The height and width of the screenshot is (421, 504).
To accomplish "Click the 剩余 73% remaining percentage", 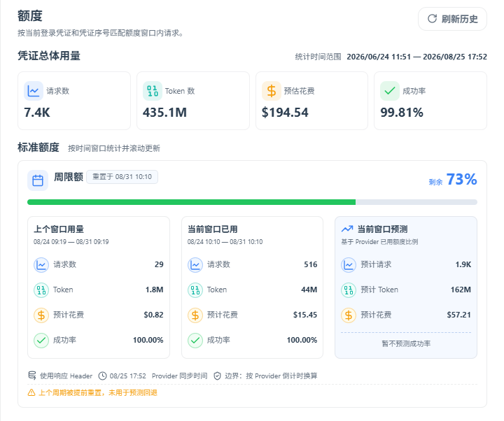I will (453, 180).
